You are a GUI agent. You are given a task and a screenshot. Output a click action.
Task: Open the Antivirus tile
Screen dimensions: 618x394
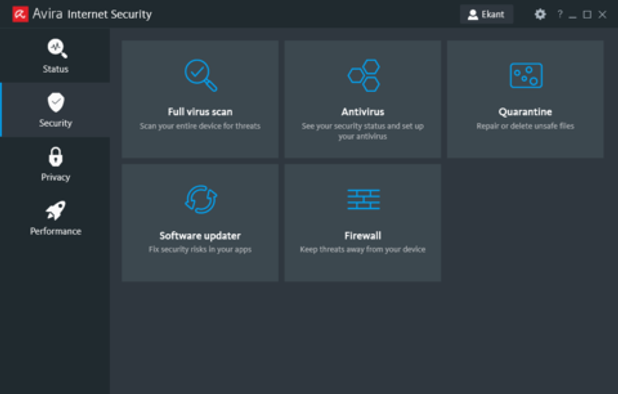tap(363, 99)
